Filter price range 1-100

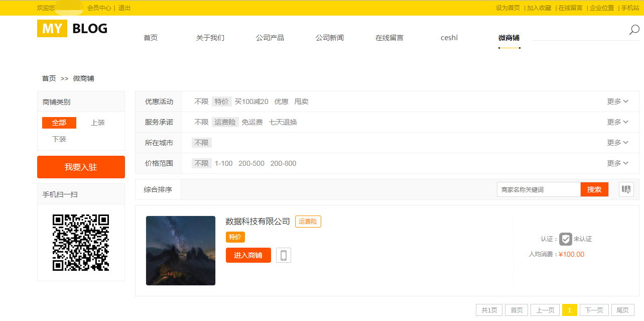point(224,163)
